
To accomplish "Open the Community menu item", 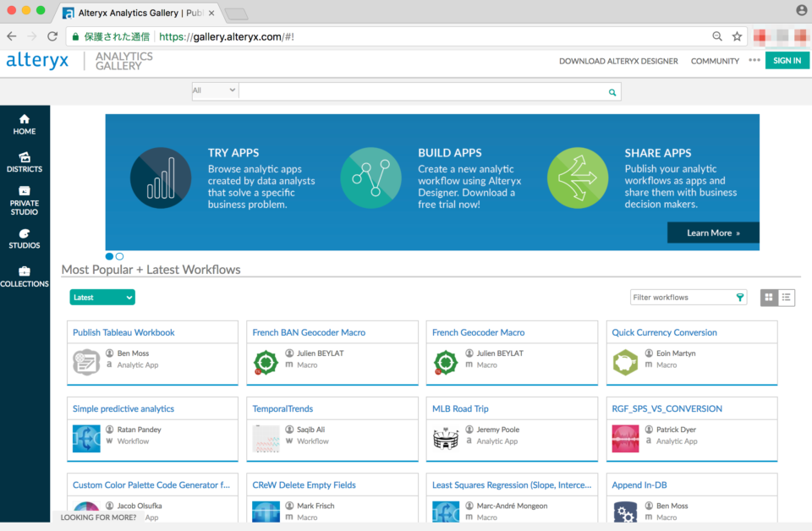I will (715, 61).
